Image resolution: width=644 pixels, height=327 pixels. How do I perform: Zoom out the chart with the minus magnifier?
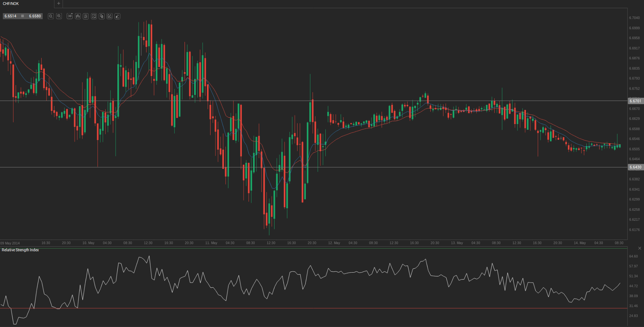tap(51, 16)
